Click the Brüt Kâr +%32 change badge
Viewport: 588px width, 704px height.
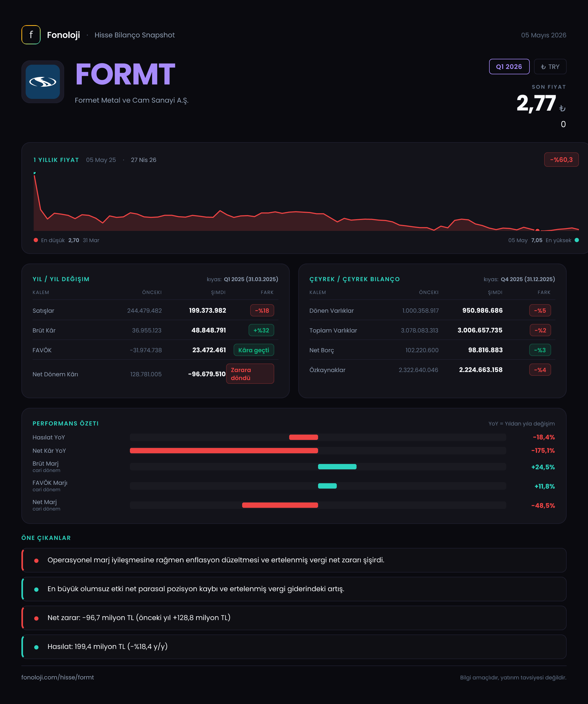tap(261, 330)
